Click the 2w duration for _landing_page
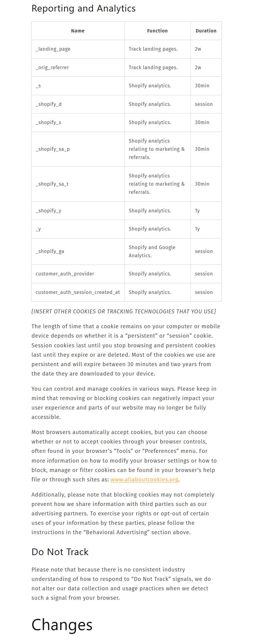 [x=198, y=49]
